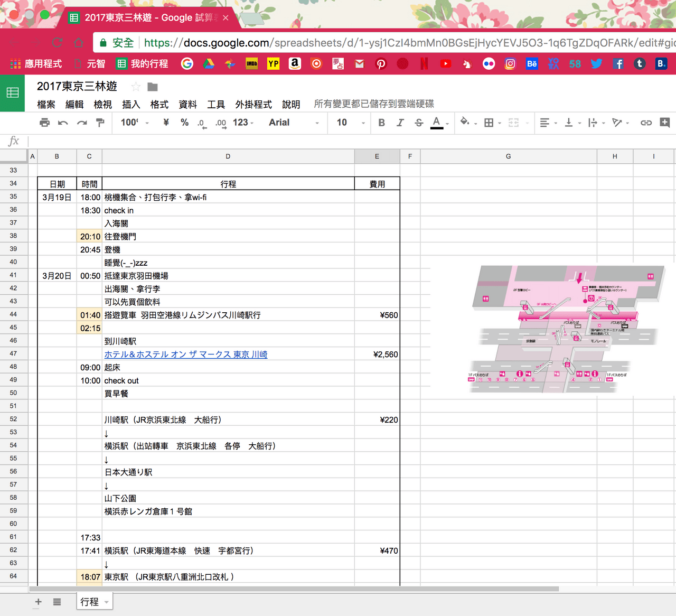
Task: Open the 檔案 menu
Action: point(46,105)
